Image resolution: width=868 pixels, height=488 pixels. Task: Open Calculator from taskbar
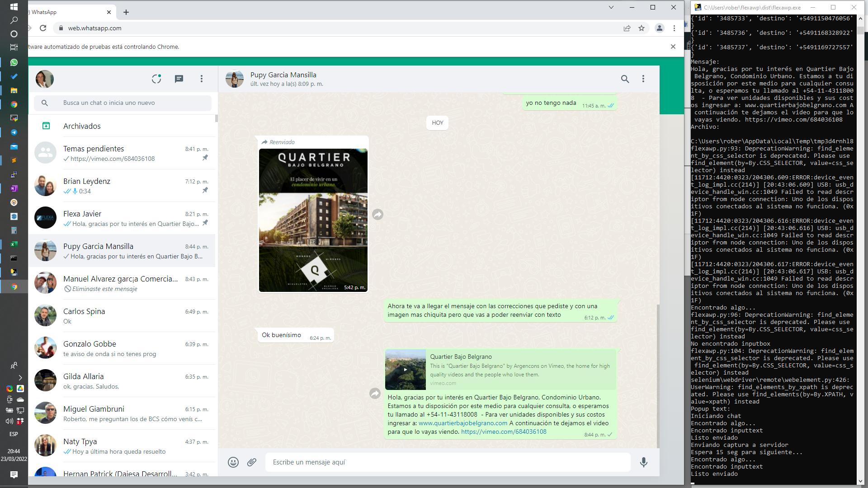(x=14, y=230)
